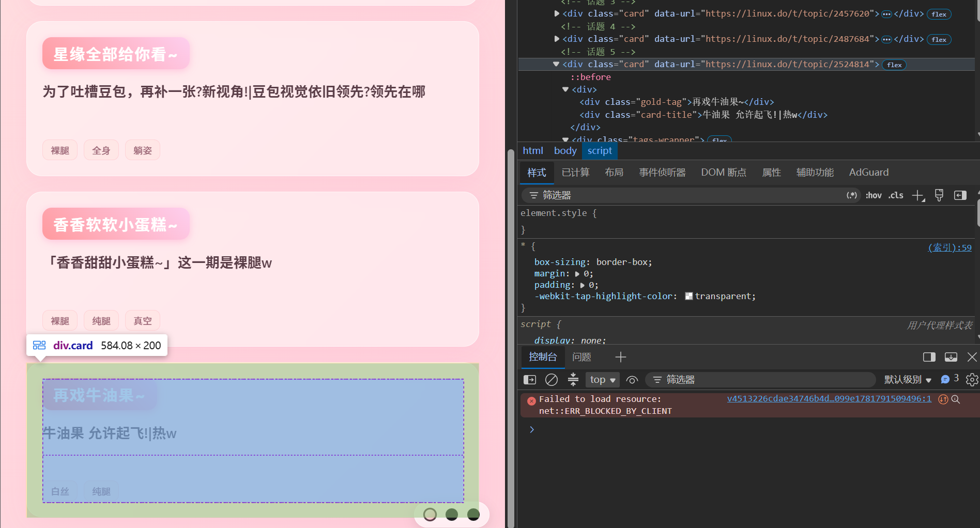Click the red error icon in the console message
980x528 pixels.
[x=531, y=401]
